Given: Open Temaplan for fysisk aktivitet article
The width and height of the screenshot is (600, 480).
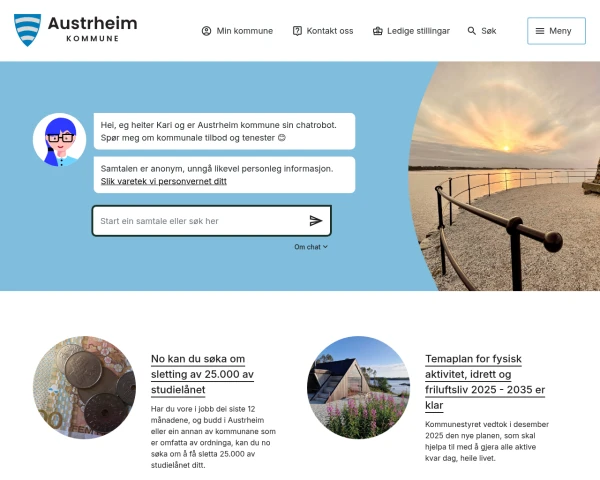Looking at the screenshot, I should coord(485,382).
